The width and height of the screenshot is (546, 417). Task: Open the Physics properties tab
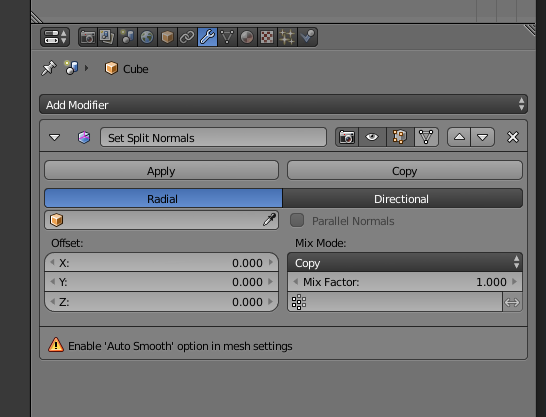click(x=307, y=37)
